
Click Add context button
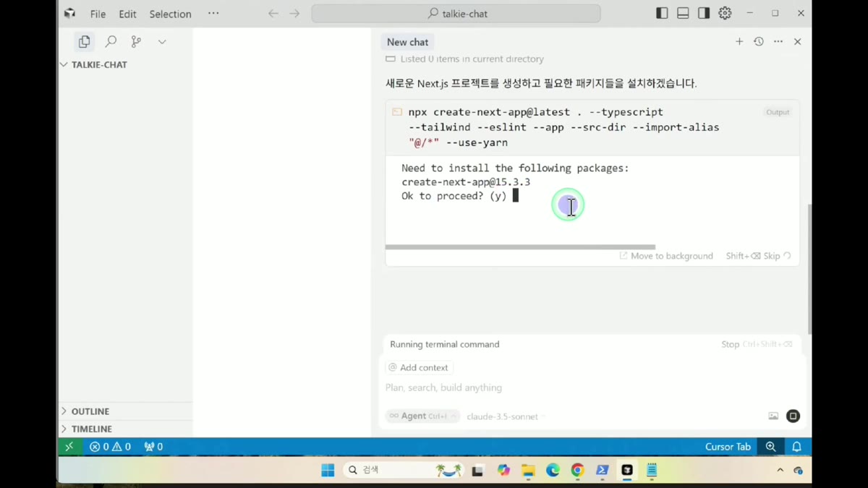419,367
